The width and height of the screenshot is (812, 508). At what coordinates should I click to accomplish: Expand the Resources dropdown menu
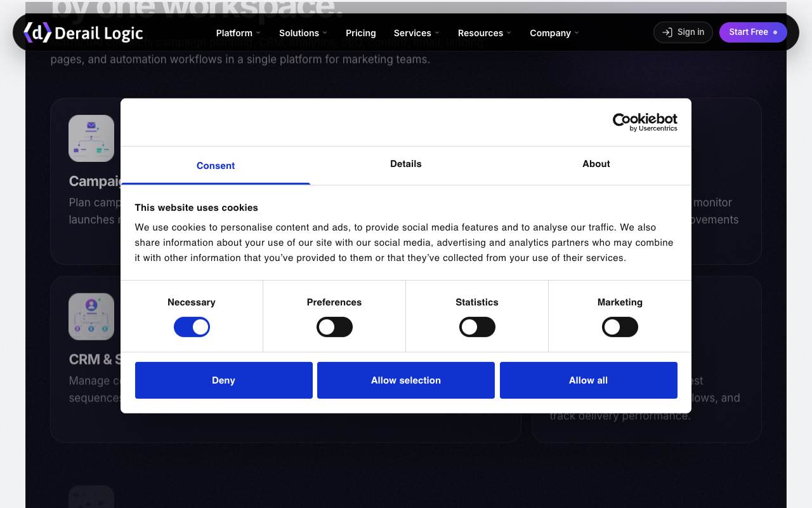coord(485,33)
